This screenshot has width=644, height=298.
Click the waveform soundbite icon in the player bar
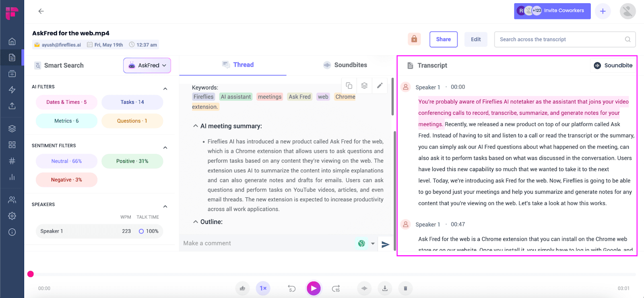(364, 288)
